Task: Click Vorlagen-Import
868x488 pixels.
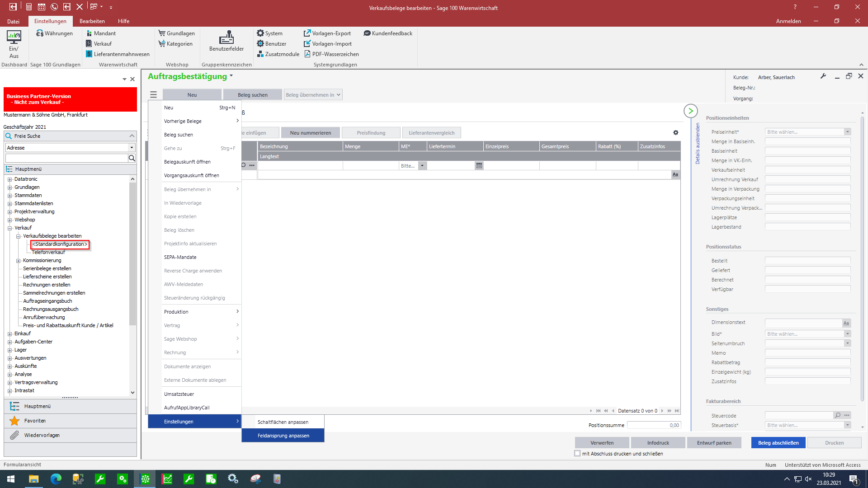Action: (x=328, y=44)
